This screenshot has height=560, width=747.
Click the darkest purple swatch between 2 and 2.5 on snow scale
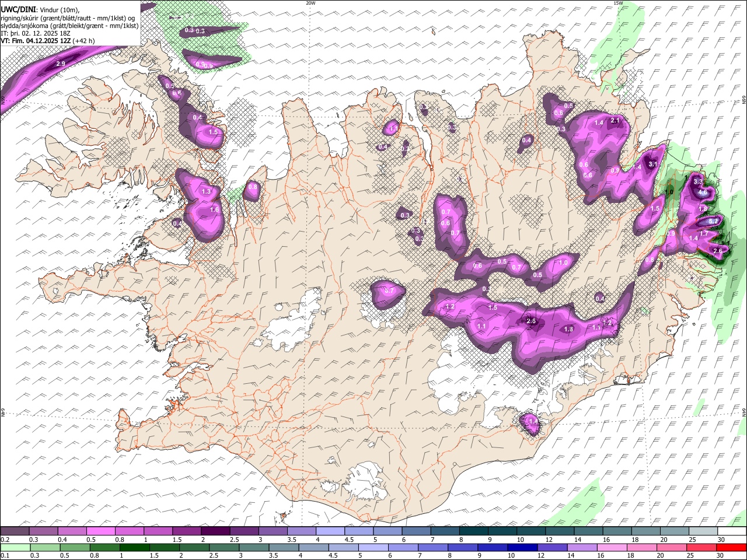[x=215, y=531]
